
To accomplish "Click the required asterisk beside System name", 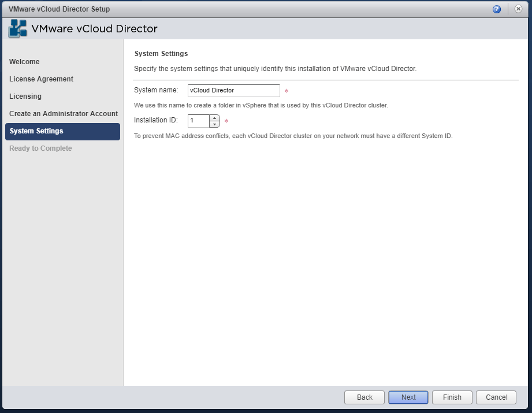I will [x=287, y=91].
